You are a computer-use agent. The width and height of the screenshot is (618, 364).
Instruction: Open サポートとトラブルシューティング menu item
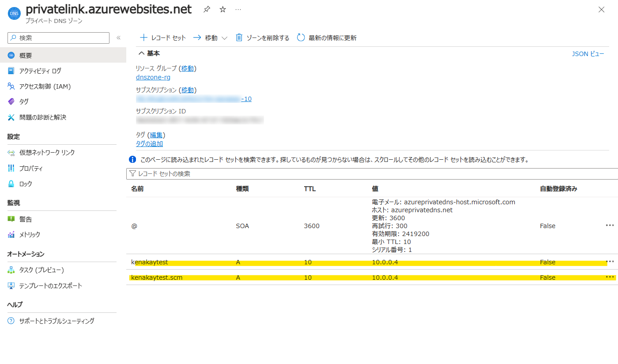[x=63, y=321]
